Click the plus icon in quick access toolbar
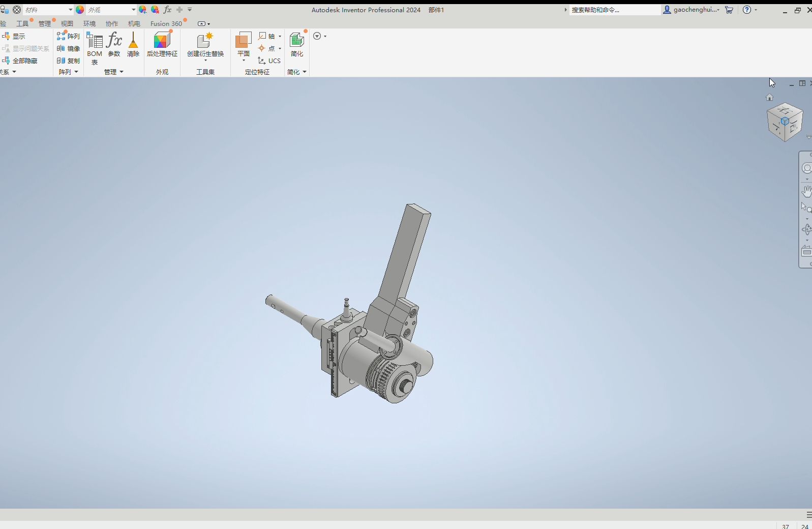The height and width of the screenshot is (529, 812). point(179,10)
